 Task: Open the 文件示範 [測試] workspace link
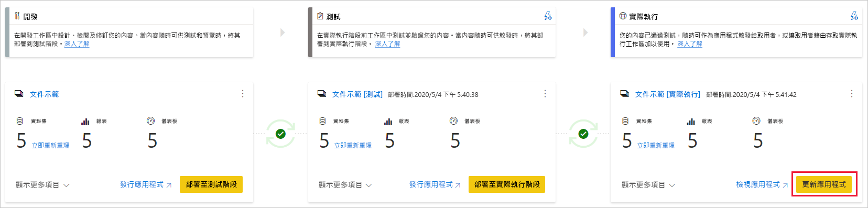[x=357, y=94]
